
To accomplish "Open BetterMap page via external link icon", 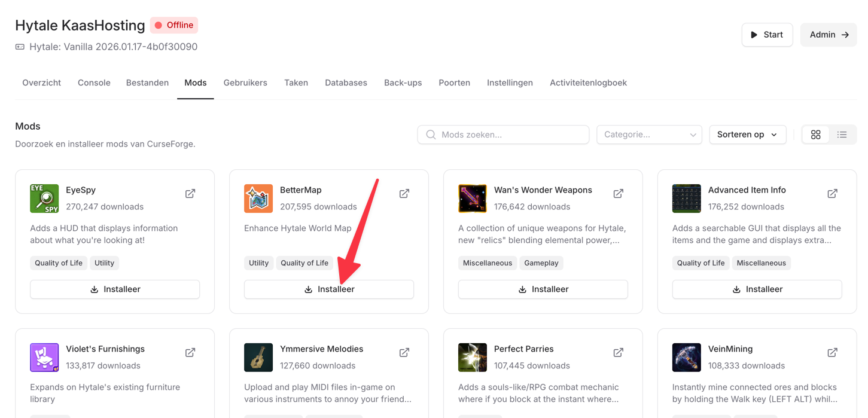I will tap(404, 194).
